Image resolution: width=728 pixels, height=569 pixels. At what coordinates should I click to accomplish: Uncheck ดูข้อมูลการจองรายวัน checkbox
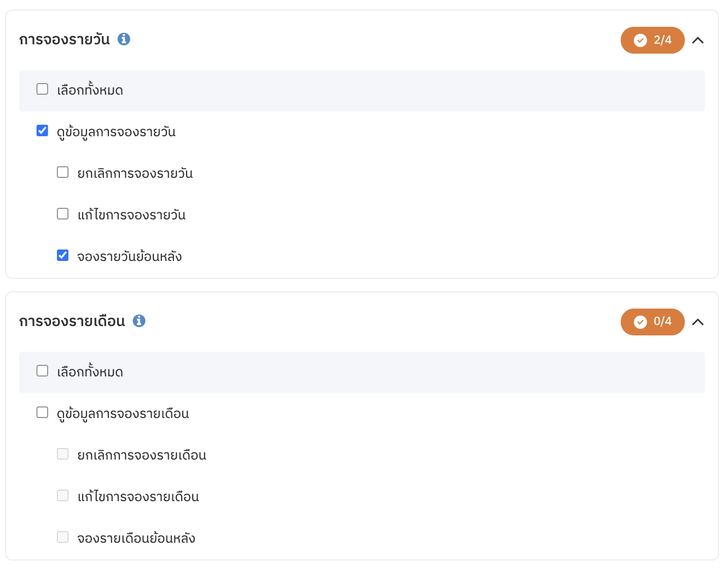point(42,130)
